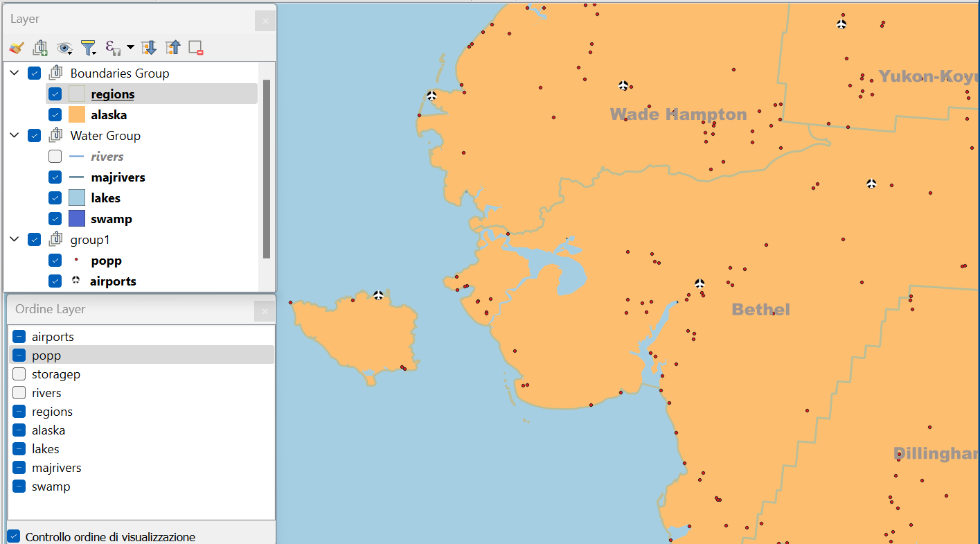
Task: Click the Add Group icon in Layer toolbar
Action: pos(40,48)
